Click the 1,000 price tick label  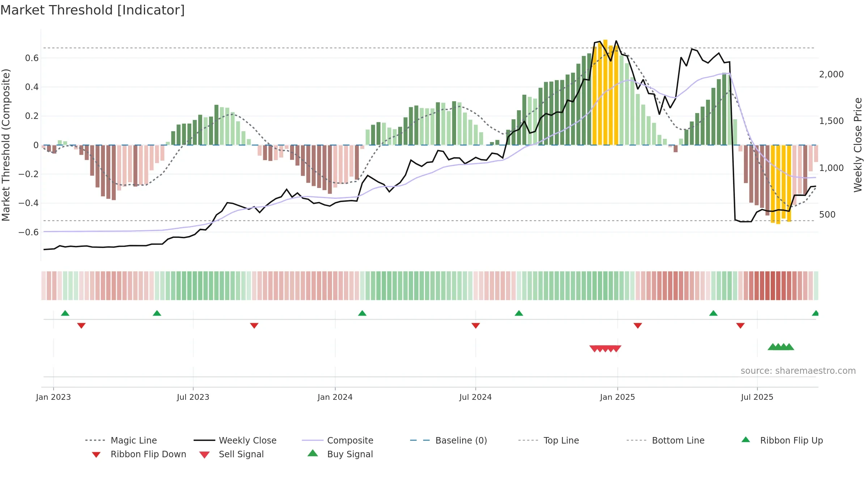[x=831, y=168]
